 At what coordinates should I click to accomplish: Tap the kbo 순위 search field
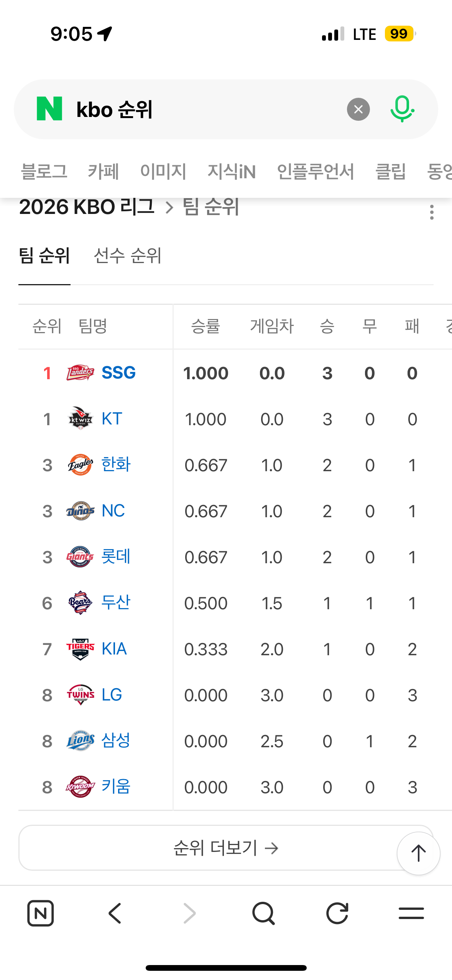(207, 109)
